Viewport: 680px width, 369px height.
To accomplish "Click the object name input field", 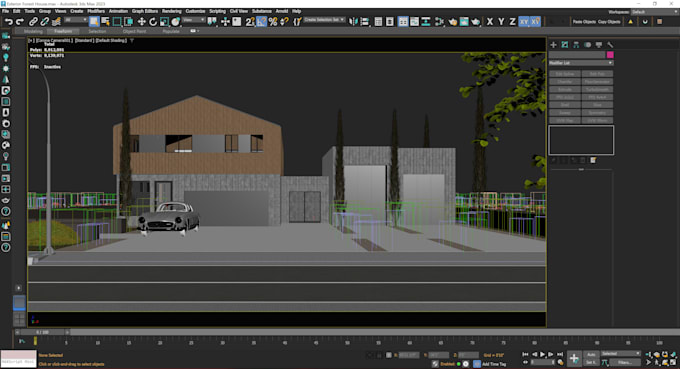I will click(x=577, y=55).
